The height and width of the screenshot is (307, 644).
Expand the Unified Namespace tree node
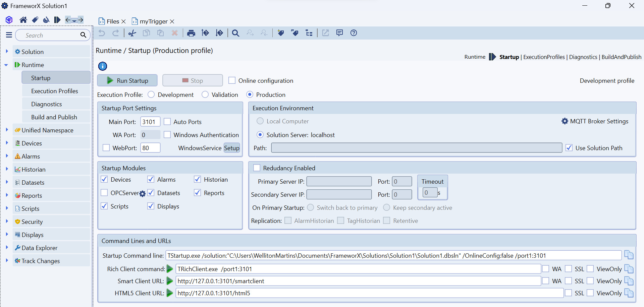7,130
